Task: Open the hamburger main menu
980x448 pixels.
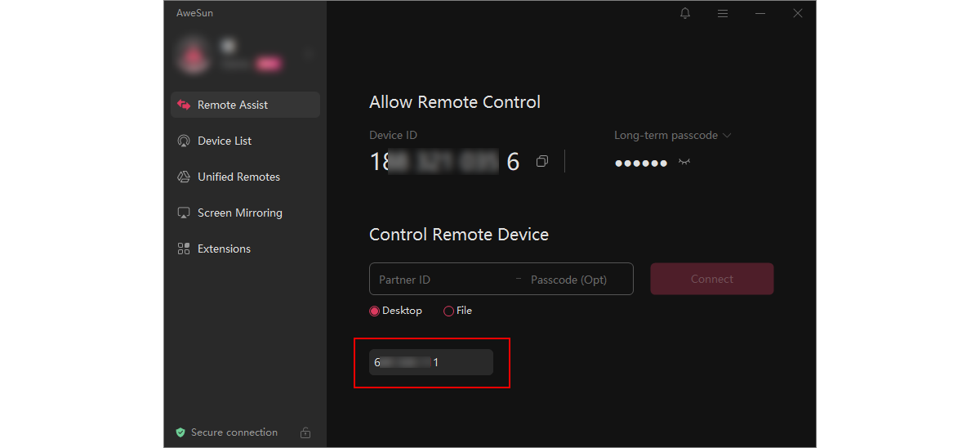Action: 723,13
